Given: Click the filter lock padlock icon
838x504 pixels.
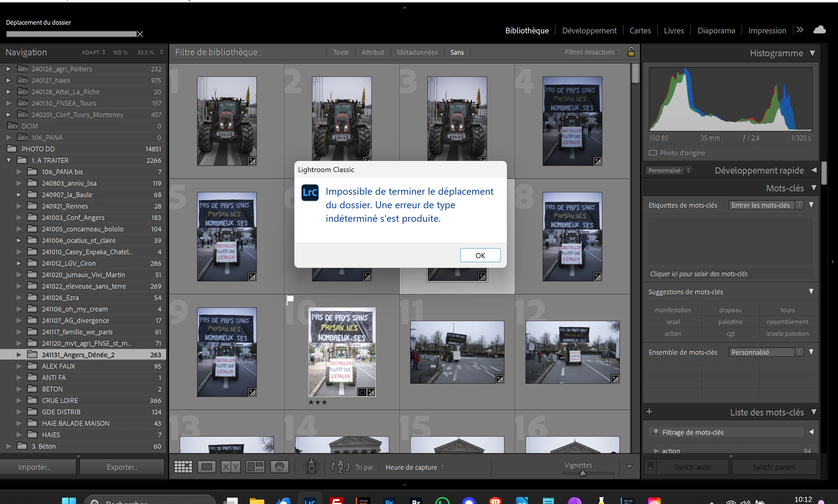Looking at the screenshot, I should click(x=631, y=52).
